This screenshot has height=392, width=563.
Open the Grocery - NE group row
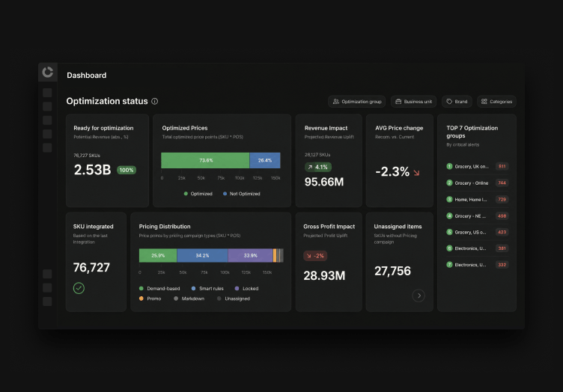coord(477,216)
